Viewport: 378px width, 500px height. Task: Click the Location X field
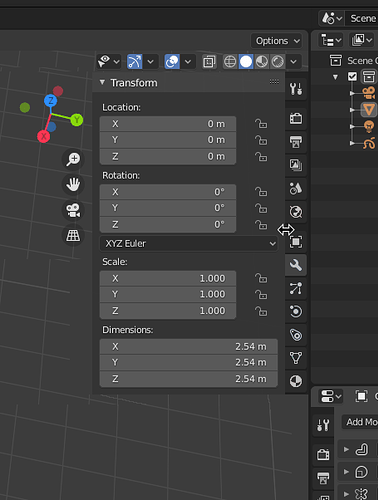pos(168,124)
